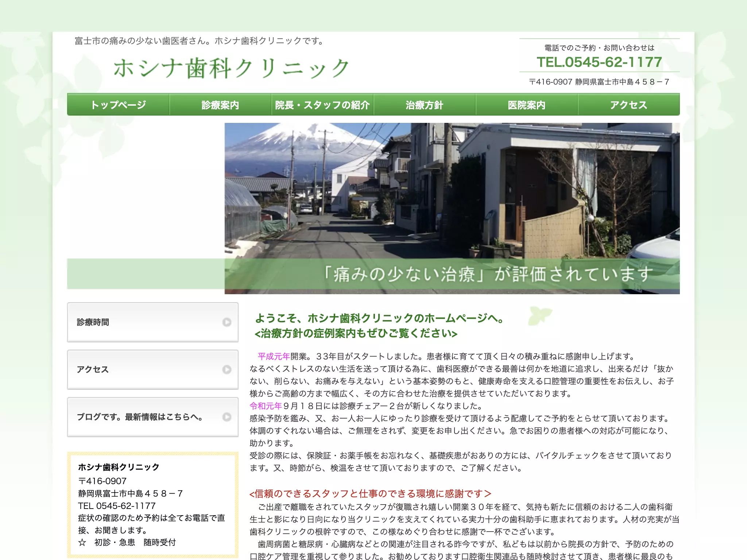Click TEL 0545-62-1177 in the sidebar info box
Screen dimensions: 747x560
[117, 506]
